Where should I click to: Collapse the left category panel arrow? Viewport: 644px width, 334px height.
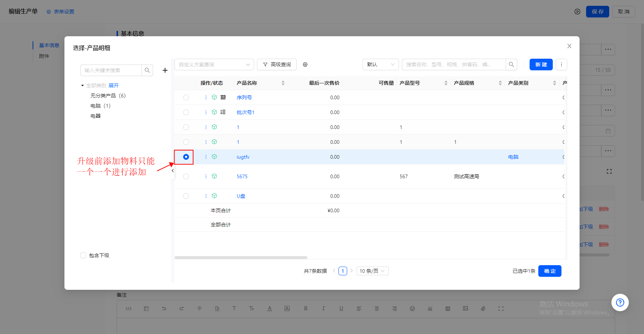pyautogui.click(x=173, y=171)
